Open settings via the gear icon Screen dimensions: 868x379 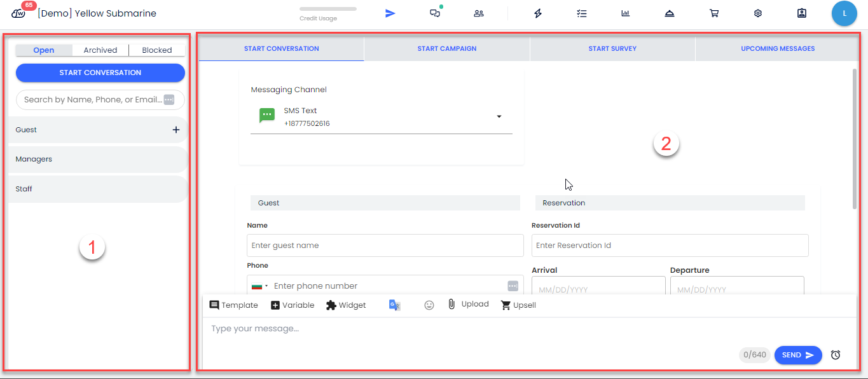click(758, 13)
